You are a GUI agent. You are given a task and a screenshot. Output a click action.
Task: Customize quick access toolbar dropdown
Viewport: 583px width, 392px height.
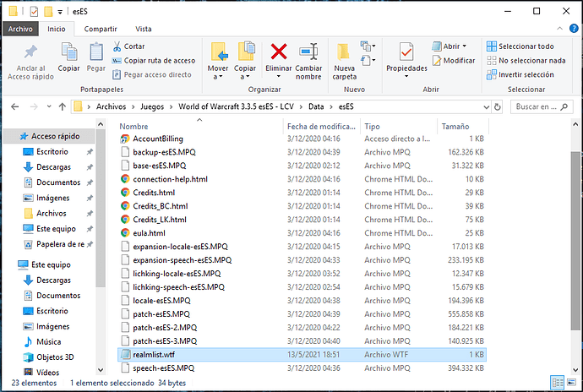click(x=60, y=13)
